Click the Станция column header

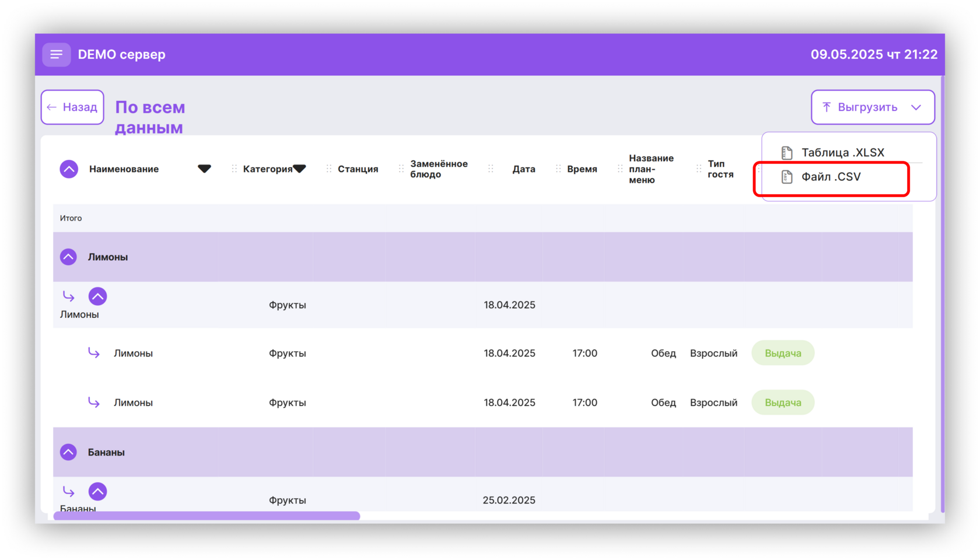click(x=358, y=169)
